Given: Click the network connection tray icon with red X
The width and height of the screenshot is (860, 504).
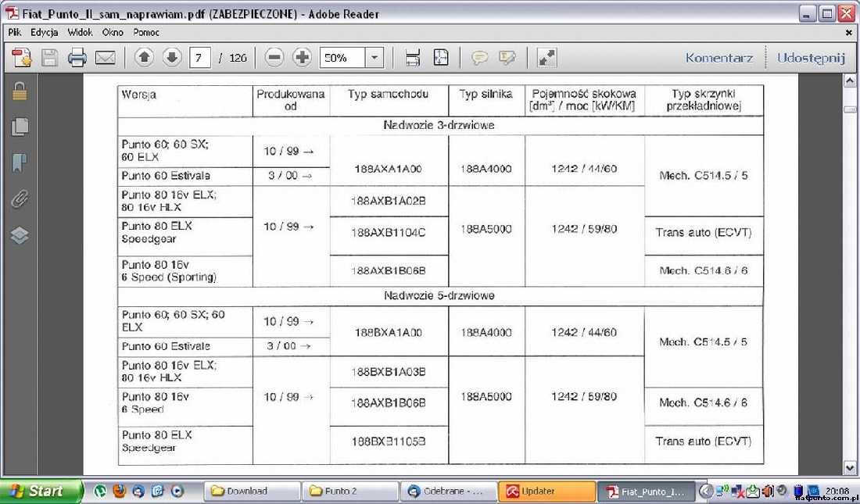Looking at the screenshot, I should pyautogui.click(x=738, y=491).
